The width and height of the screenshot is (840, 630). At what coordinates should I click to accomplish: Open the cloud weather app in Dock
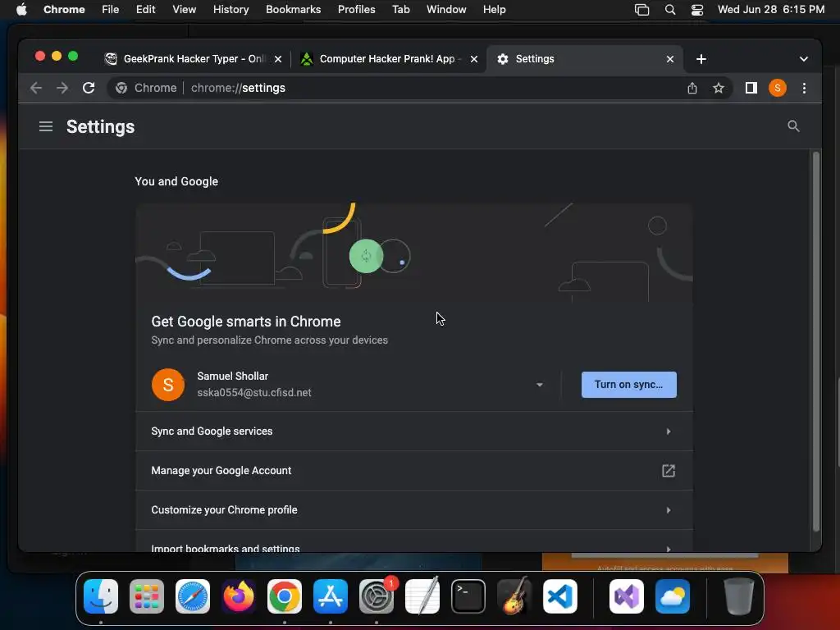coord(673,596)
